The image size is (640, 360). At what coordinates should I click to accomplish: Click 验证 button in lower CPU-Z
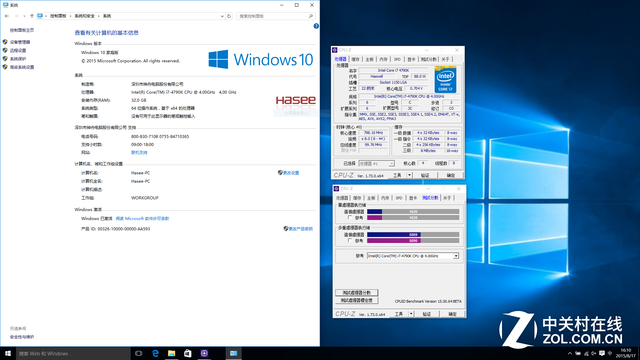pyautogui.click(x=427, y=314)
